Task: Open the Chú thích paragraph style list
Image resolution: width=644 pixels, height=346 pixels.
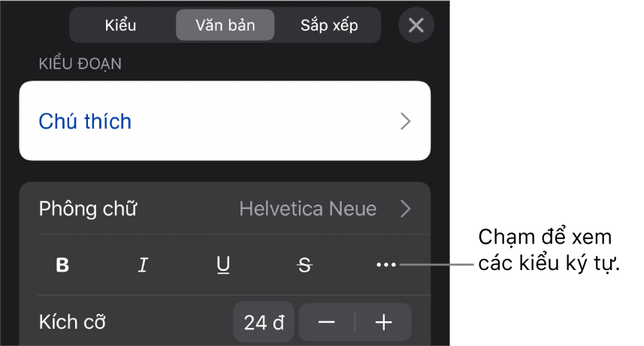Action: 225,121
